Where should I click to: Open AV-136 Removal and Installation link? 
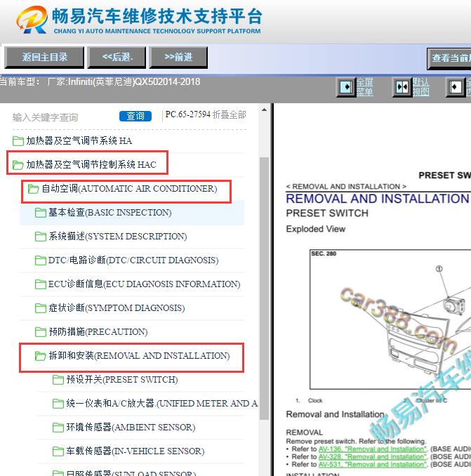(x=373, y=449)
